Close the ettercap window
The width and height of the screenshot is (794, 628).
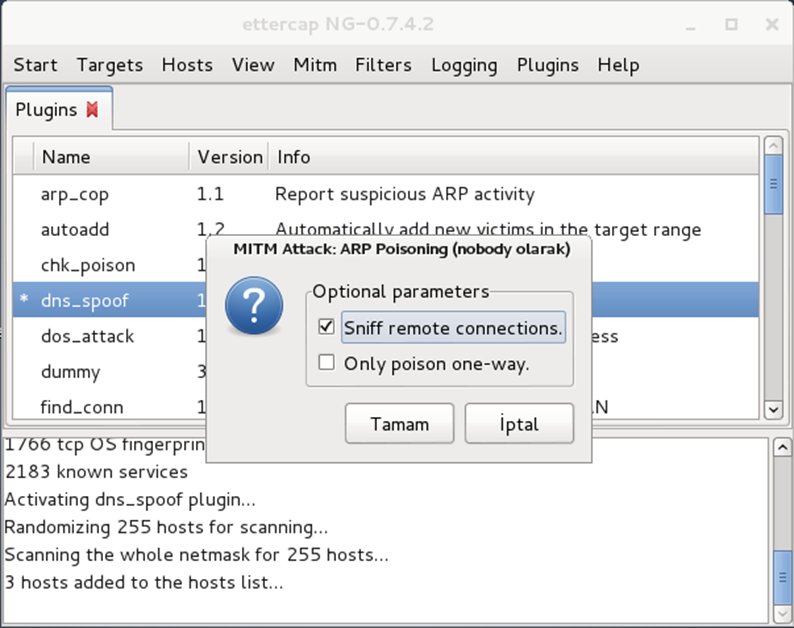(x=772, y=24)
